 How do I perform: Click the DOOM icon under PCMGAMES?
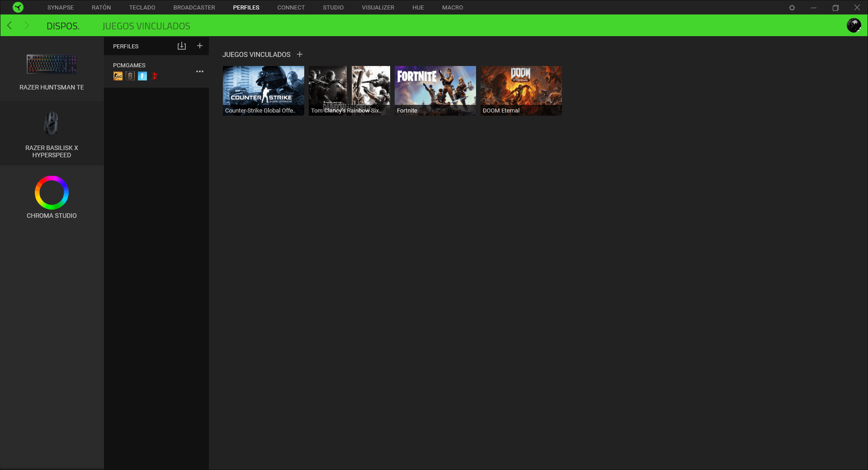(x=155, y=76)
